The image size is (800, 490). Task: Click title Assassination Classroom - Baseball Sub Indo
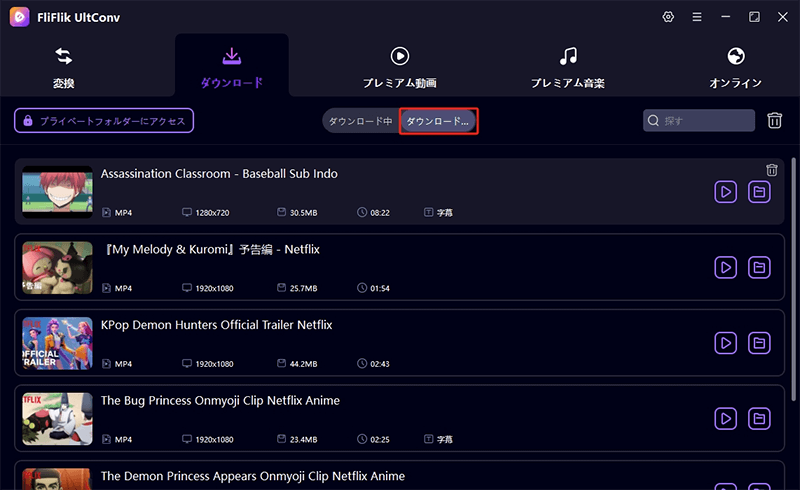click(219, 174)
